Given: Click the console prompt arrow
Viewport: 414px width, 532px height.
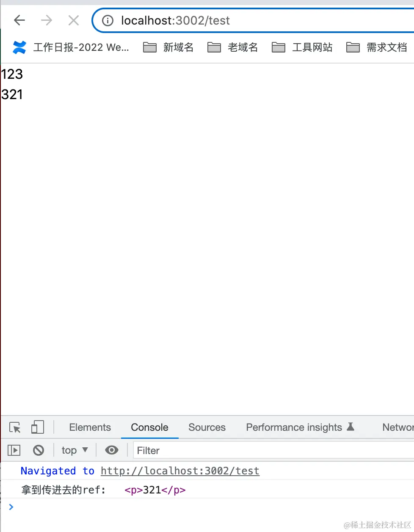Looking at the screenshot, I should [x=11, y=507].
